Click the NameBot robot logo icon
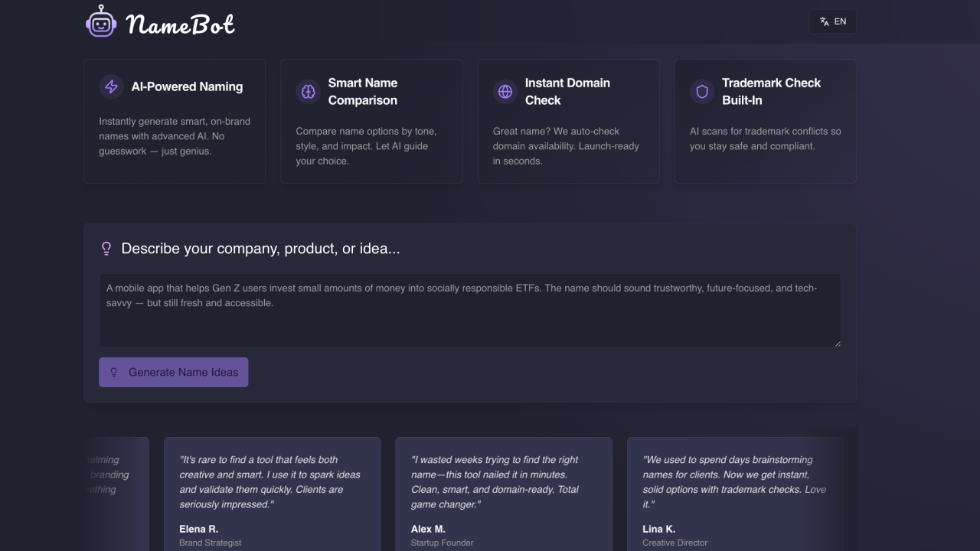 (x=101, y=21)
